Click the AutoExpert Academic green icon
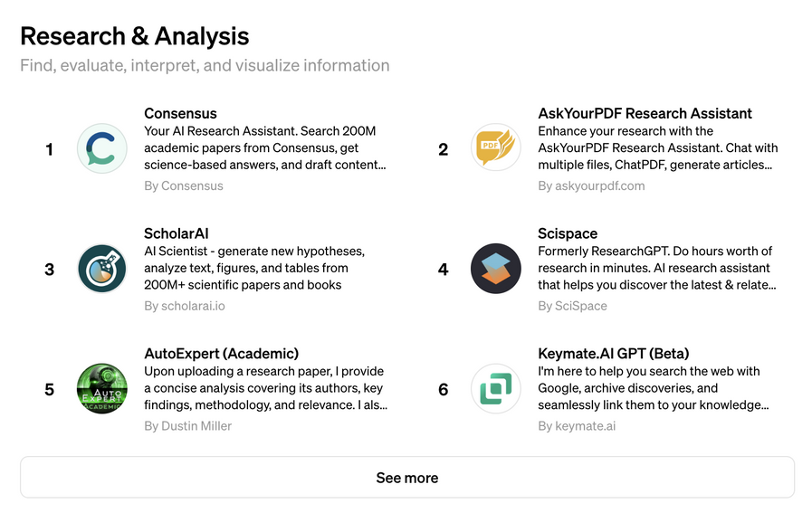 pyautogui.click(x=102, y=389)
